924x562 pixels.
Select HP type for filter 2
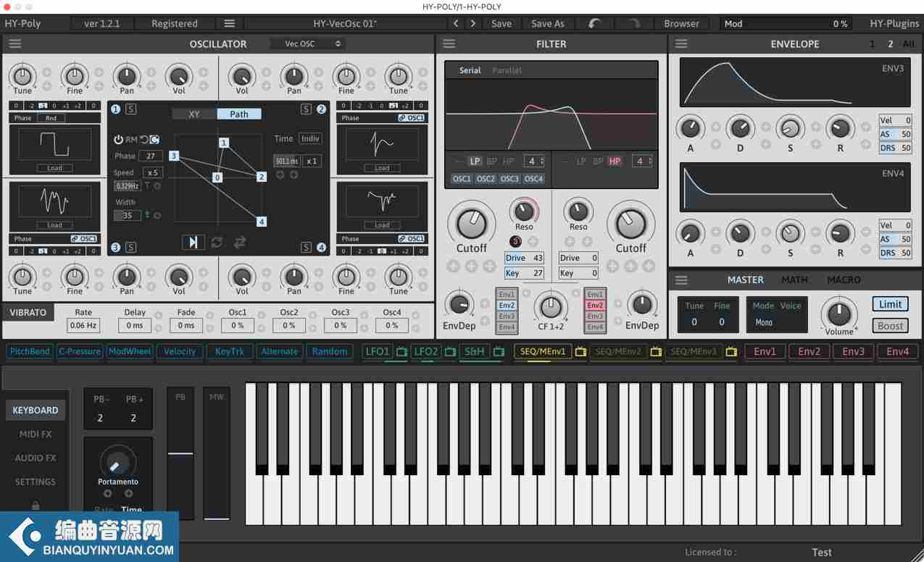615,162
